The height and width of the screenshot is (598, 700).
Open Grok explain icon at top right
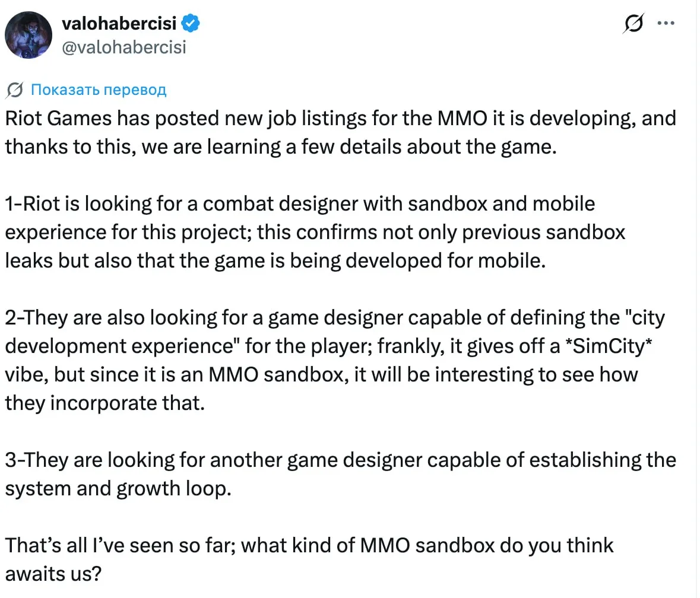pos(634,23)
